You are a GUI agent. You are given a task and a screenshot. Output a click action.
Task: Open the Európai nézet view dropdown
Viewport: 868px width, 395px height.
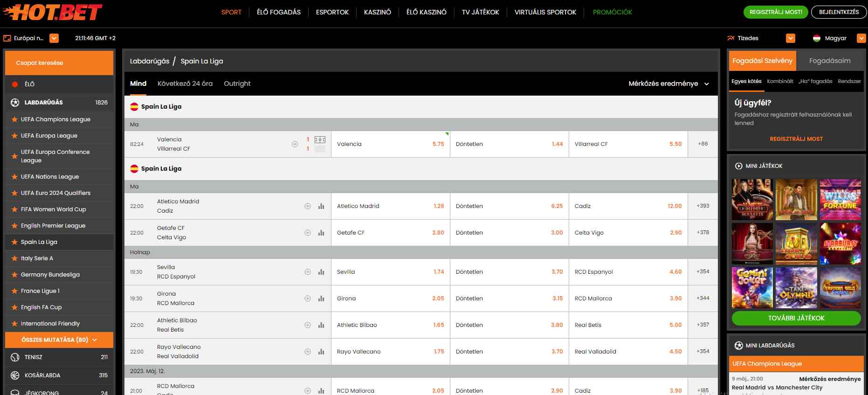[54, 38]
